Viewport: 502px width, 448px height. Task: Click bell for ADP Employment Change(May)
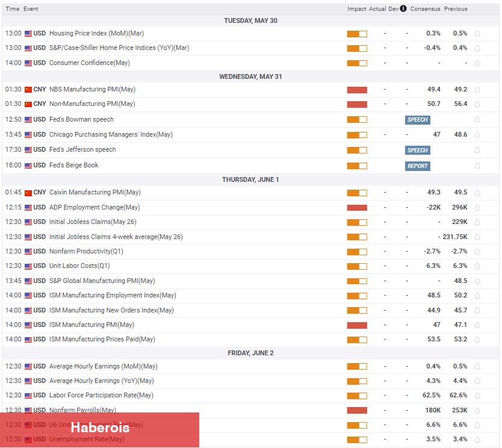pyautogui.click(x=477, y=208)
